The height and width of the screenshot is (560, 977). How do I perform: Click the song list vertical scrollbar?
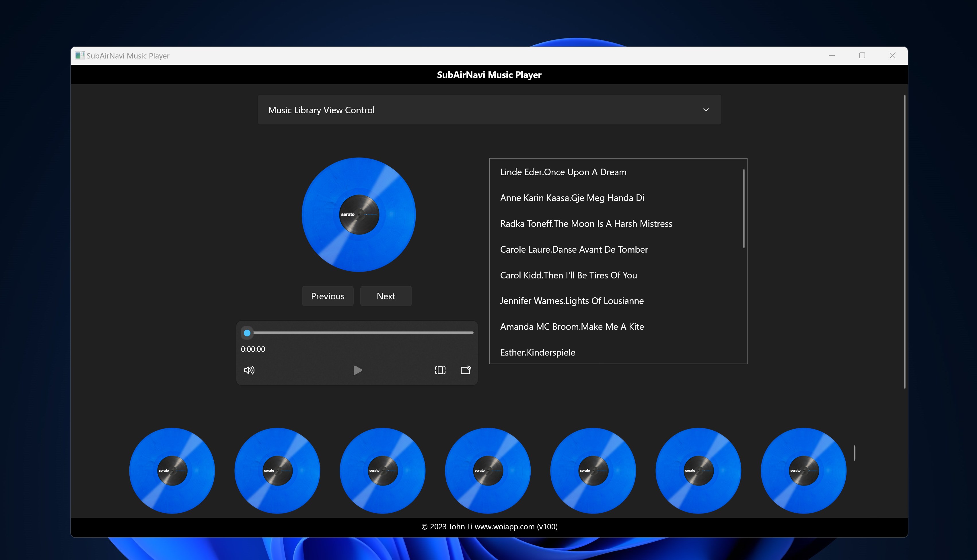tap(744, 209)
